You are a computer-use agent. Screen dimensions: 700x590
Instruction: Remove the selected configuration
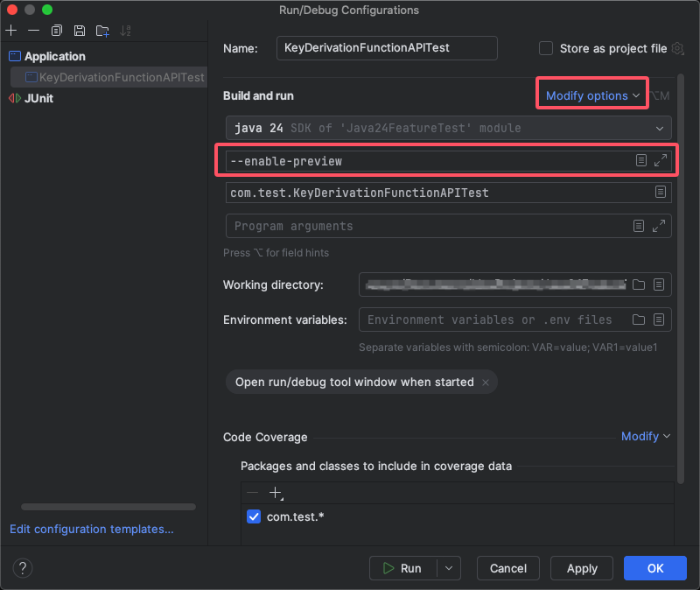pos(32,30)
